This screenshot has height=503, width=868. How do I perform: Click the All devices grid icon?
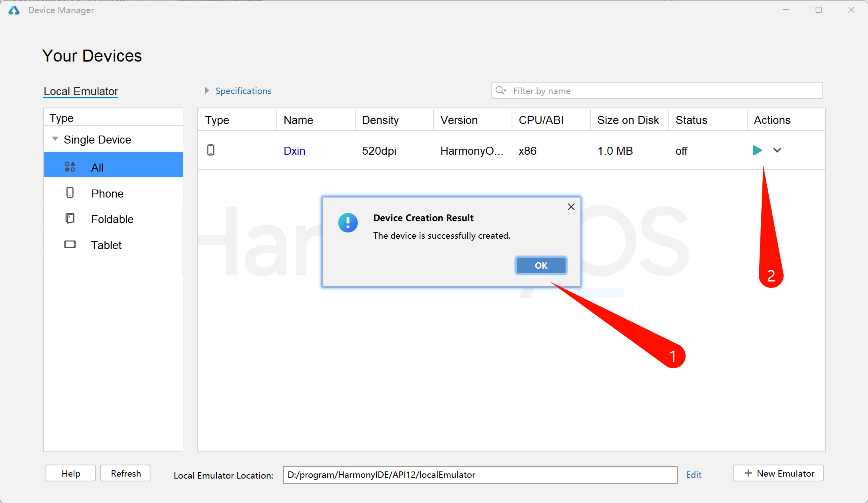click(70, 166)
